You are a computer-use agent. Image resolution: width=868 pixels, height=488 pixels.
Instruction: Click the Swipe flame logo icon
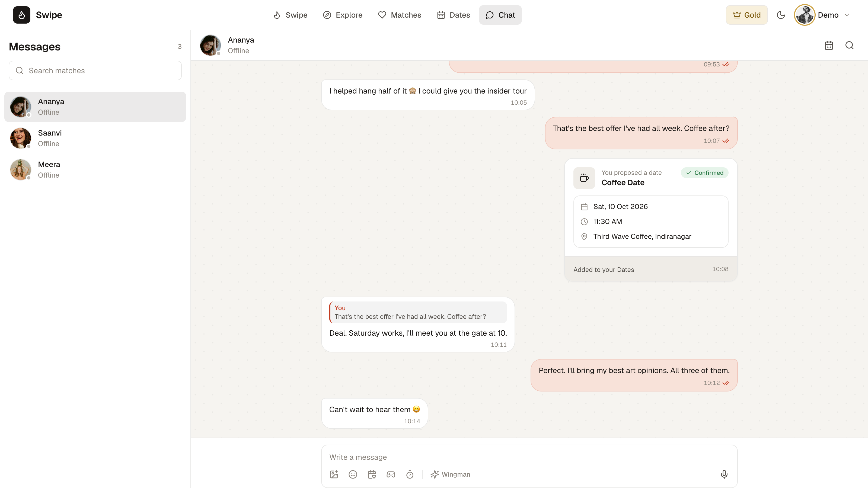(x=22, y=15)
